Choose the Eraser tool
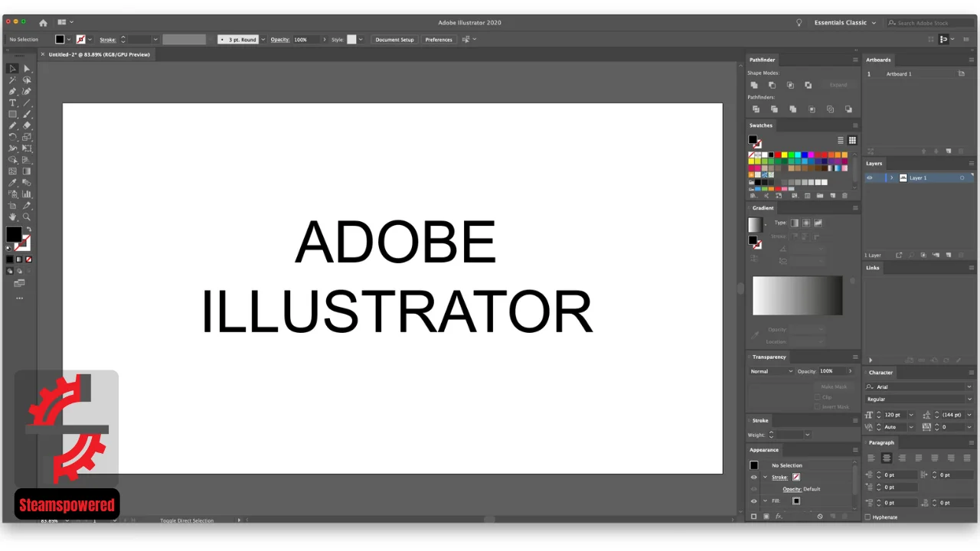Image resolution: width=980 pixels, height=551 pixels. coord(27,126)
